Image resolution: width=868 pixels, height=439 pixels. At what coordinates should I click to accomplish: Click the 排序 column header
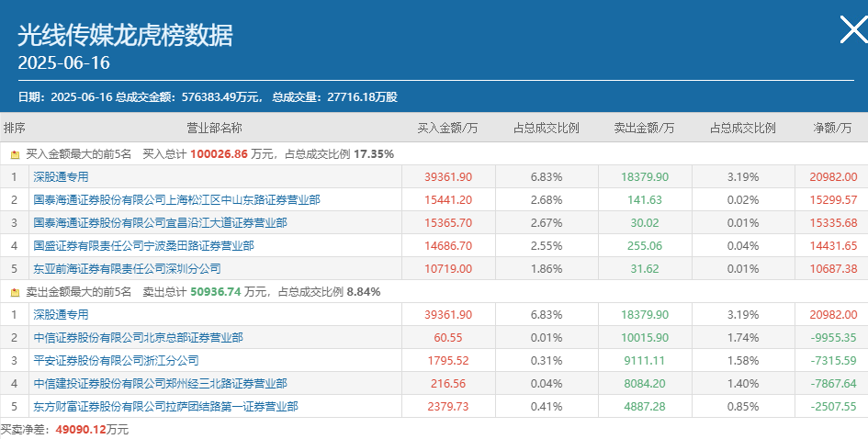point(15,128)
